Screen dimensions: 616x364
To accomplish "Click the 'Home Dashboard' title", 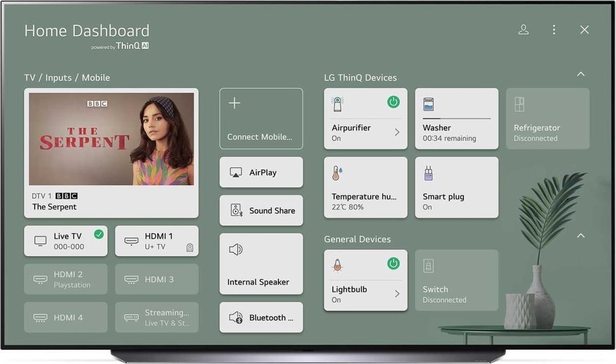I will tap(87, 31).
